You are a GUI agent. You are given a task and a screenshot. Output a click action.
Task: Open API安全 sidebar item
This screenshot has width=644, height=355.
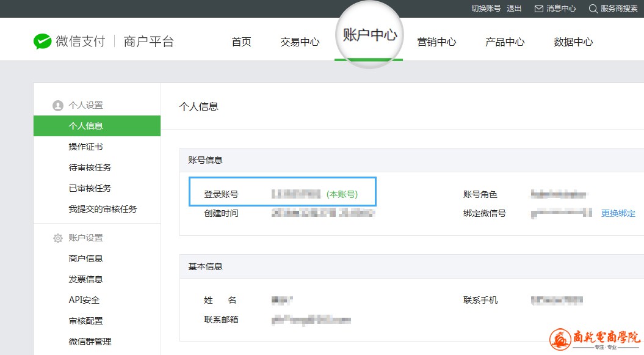[84, 300]
